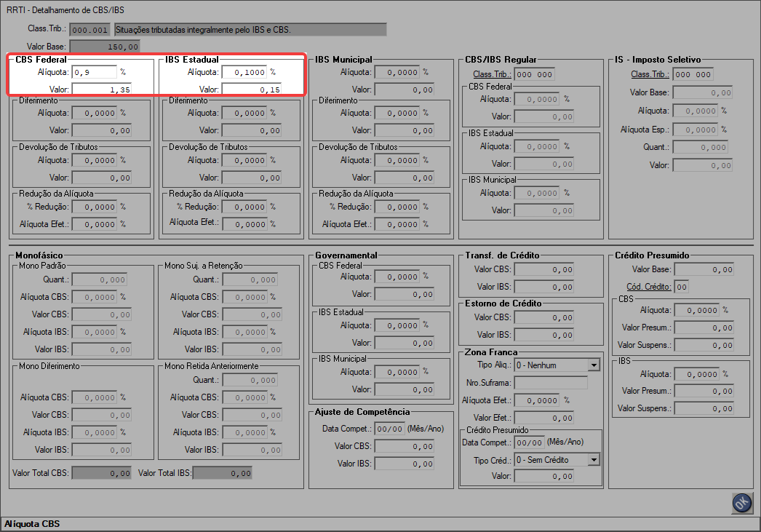Focus the Zona Franca Alíquota Efet. field
The width and height of the screenshot is (761, 532).
pyautogui.click(x=537, y=400)
